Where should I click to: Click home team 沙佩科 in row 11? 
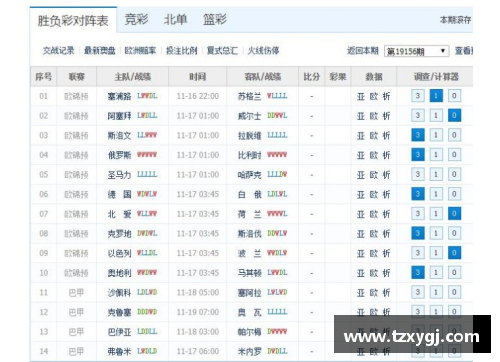tap(119, 293)
